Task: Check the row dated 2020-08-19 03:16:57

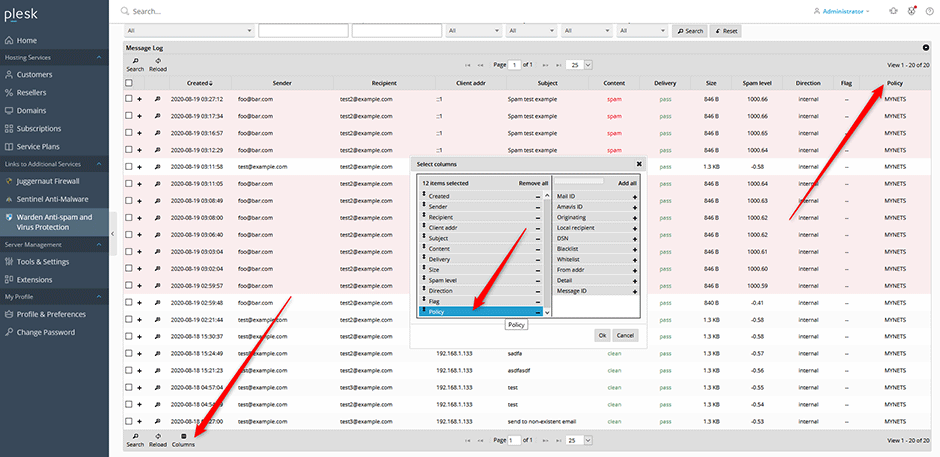Action: (128, 133)
